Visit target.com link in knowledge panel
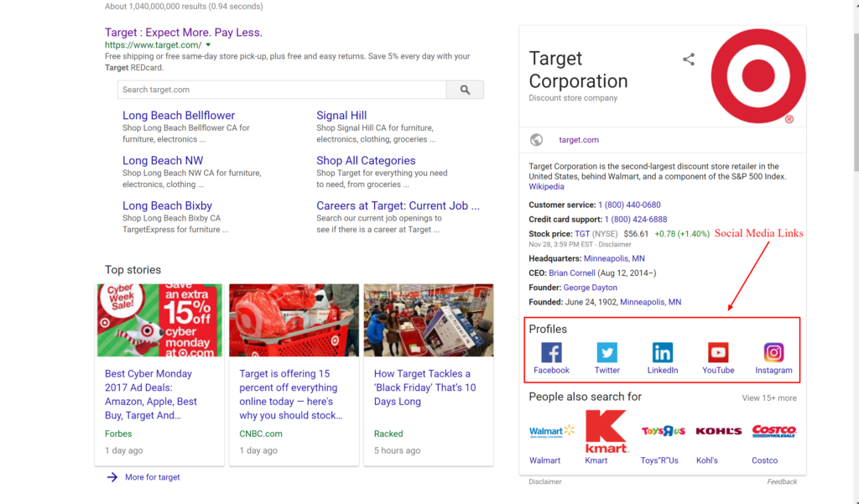The height and width of the screenshot is (504, 859). coord(579,140)
